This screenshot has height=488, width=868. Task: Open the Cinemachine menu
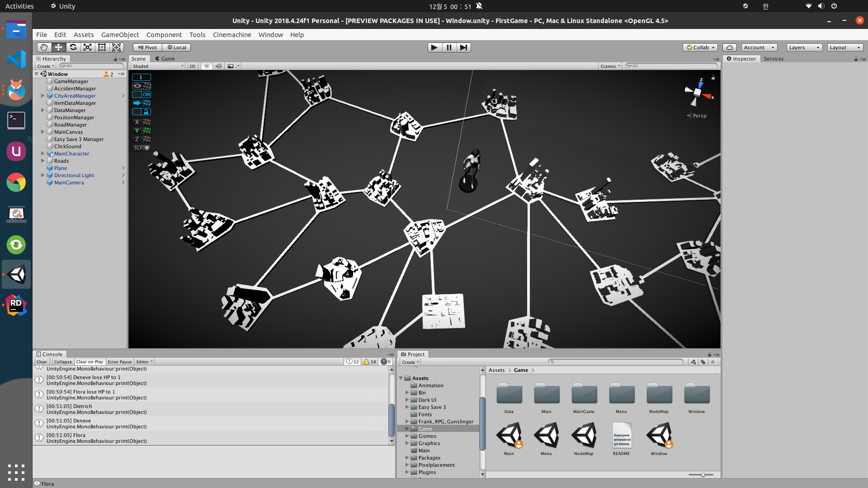coord(232,35)
